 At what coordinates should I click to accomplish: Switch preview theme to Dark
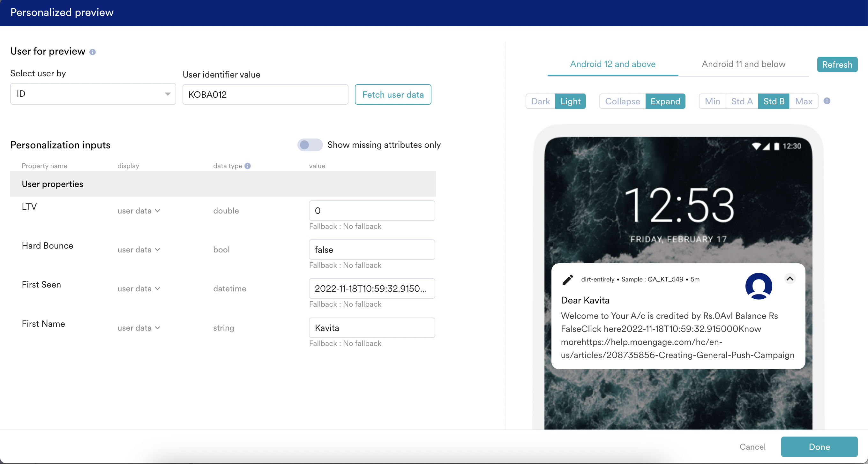click(x=540, y=101)
